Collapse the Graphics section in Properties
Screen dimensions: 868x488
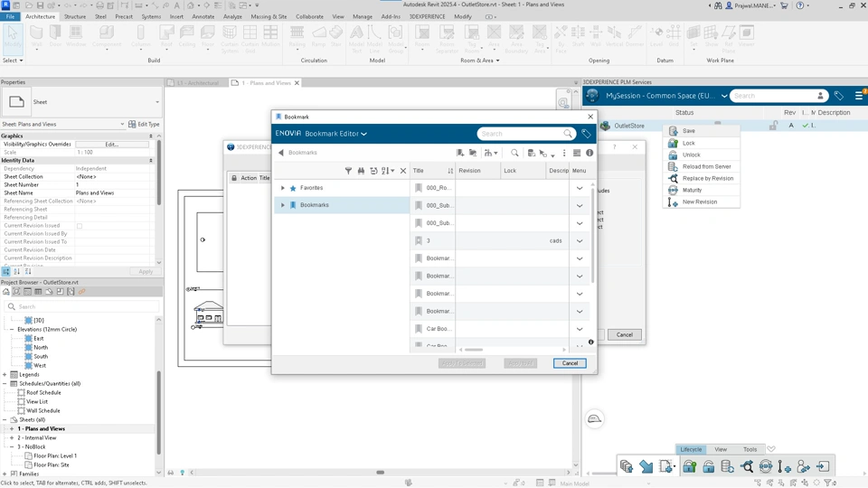coord(151,136)
